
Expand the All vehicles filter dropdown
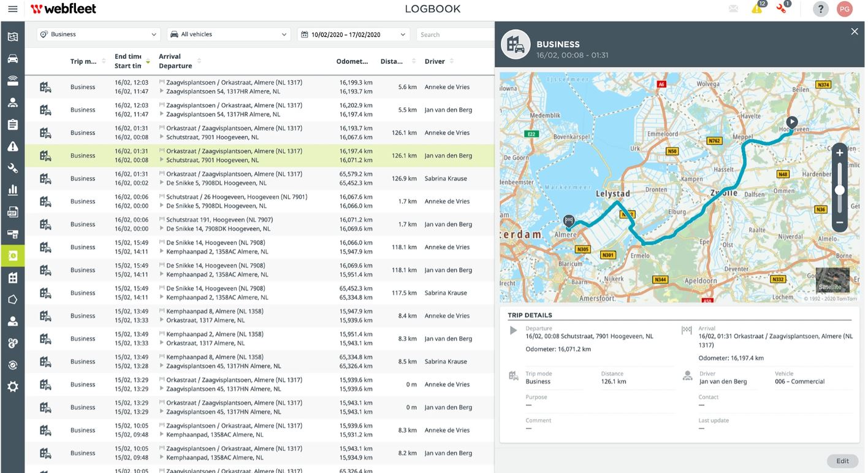(x=229, y=34)
